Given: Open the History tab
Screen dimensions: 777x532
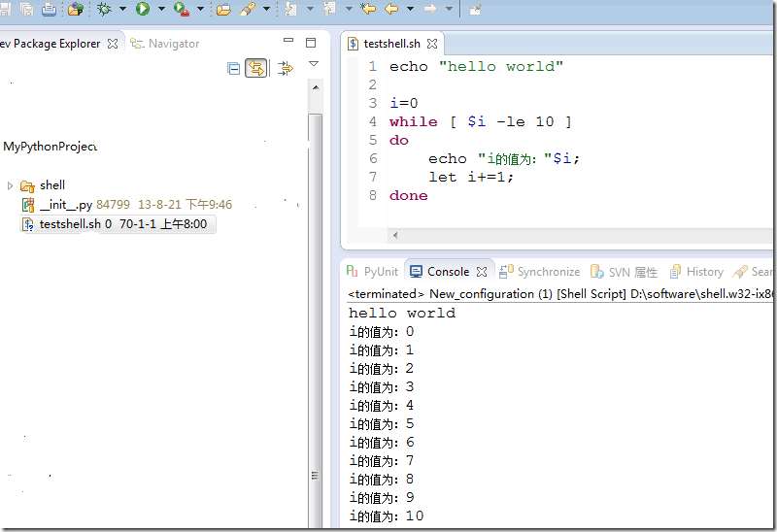Looking at the screenshot, I should click(696, 272).
